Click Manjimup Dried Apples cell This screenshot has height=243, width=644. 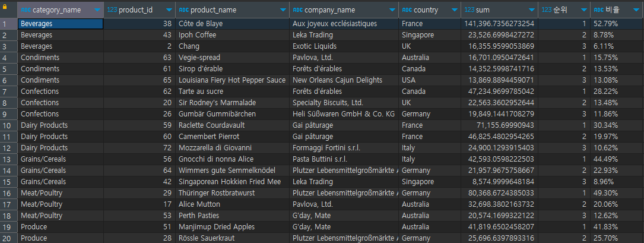(x=233, y=226)
